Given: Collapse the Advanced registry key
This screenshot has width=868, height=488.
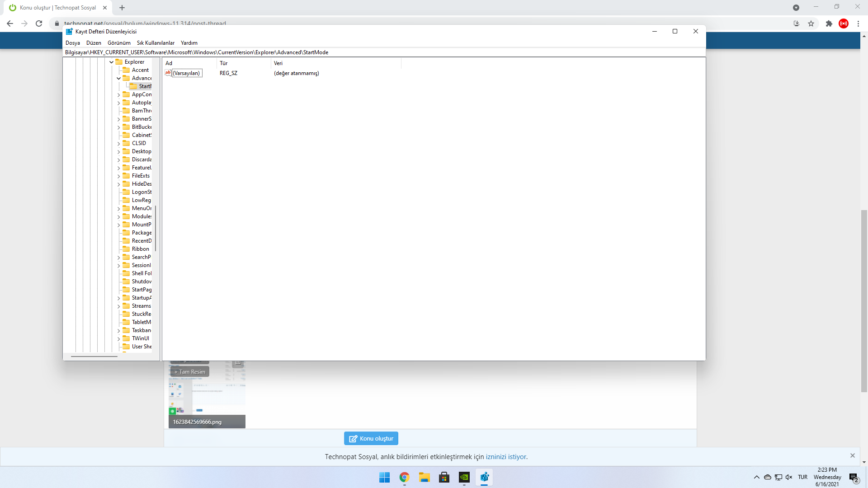Looking at the screenshot, I should pyautogui.click(x=119, y=78).
